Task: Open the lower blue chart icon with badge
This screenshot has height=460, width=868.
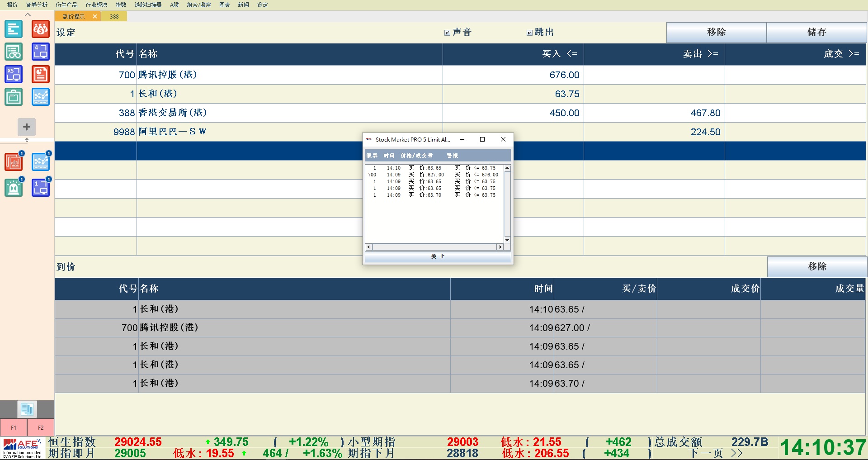Action: [41, 162]
